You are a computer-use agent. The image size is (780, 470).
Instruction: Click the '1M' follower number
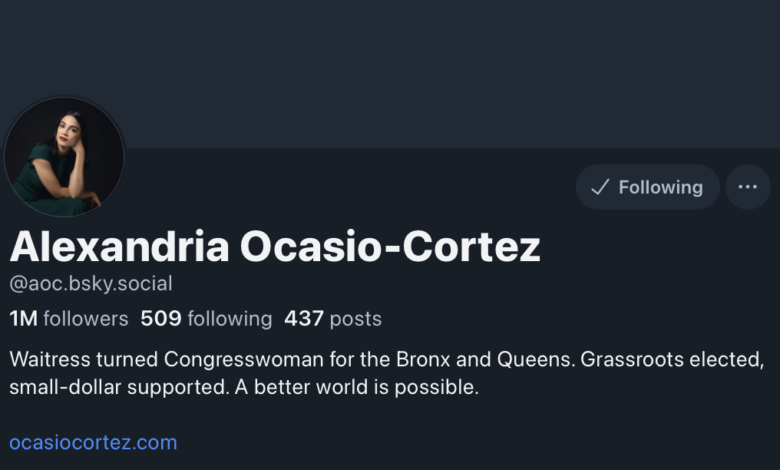tap(23, 319)
